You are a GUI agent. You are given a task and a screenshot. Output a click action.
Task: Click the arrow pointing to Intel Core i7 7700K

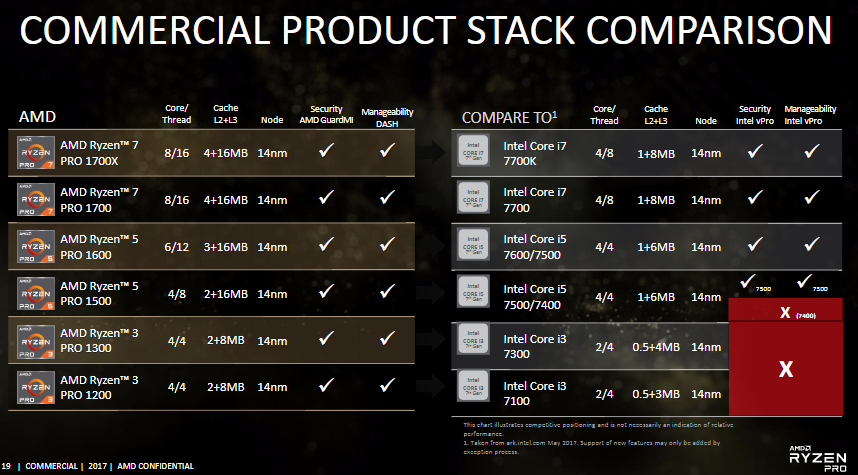point(438,152)
